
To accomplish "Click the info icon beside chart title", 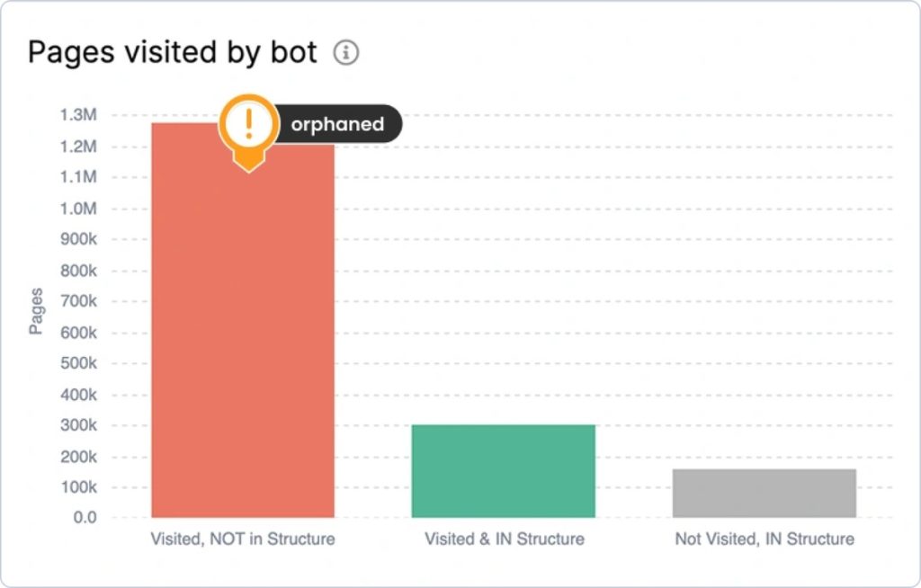I will click(x=346, y=53).
